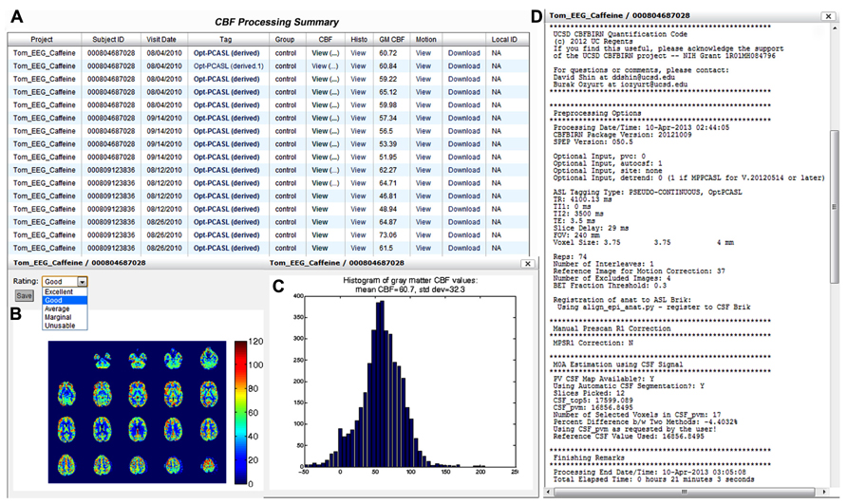Click the CBF brain map montage image
Screen dimensions: 847x504
pyautogui.click(x=137, y=412)
